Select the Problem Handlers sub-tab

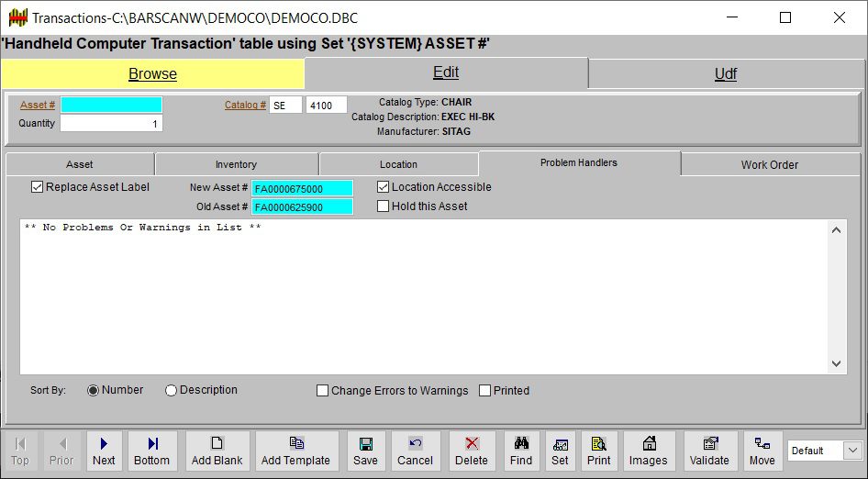579,162
